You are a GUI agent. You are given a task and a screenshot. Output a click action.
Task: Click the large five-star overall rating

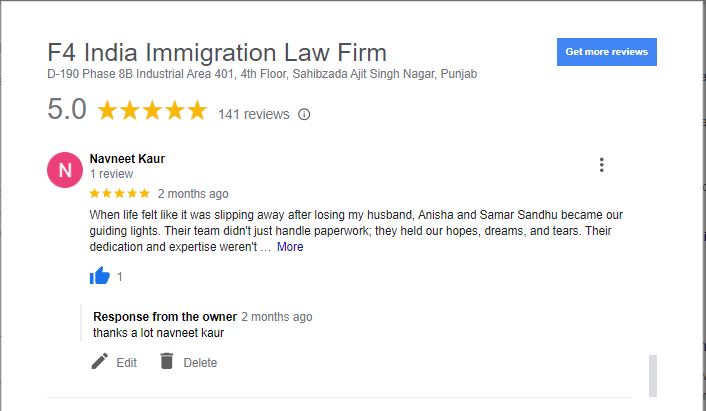[152, 110]
